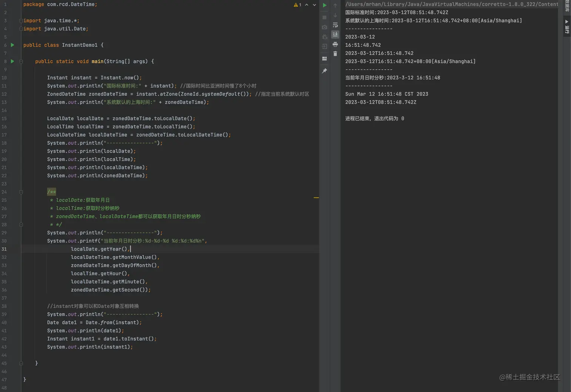571x392 pixels.
Task: Open the 数据库 tool window tab
Action: coord(567,6)
